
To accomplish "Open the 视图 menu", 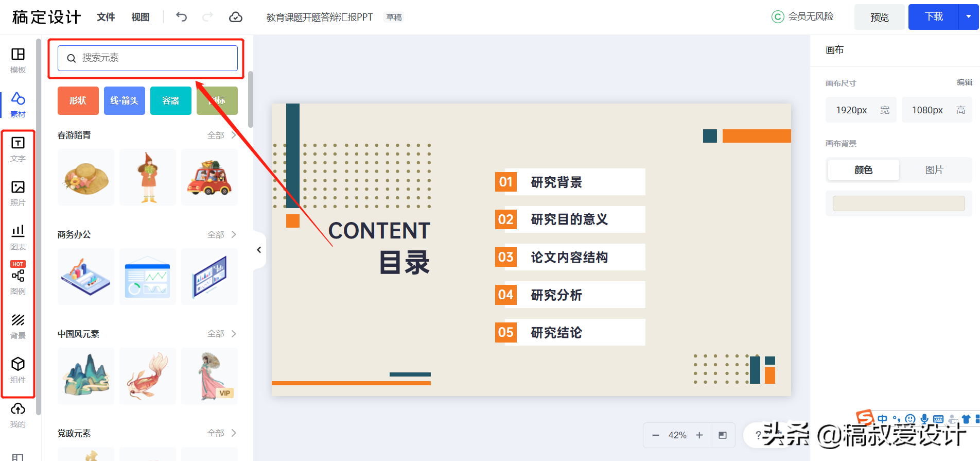I will 140,17.
